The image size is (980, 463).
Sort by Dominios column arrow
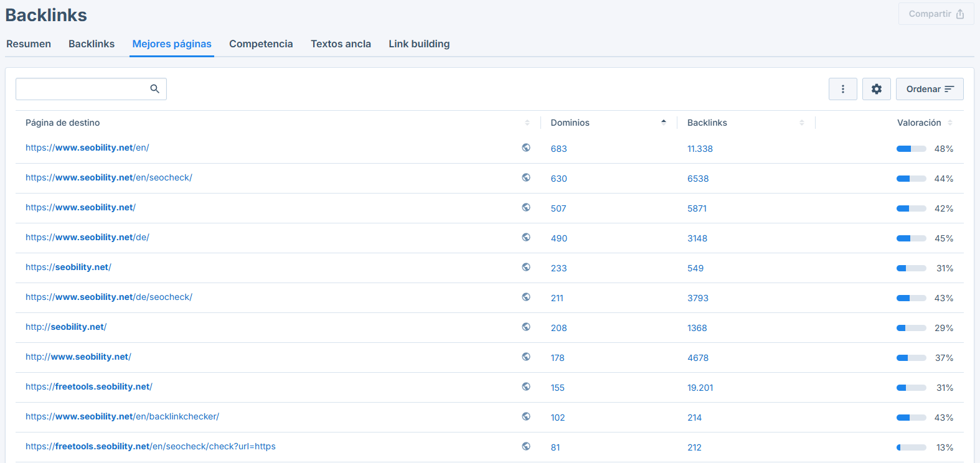664,123
